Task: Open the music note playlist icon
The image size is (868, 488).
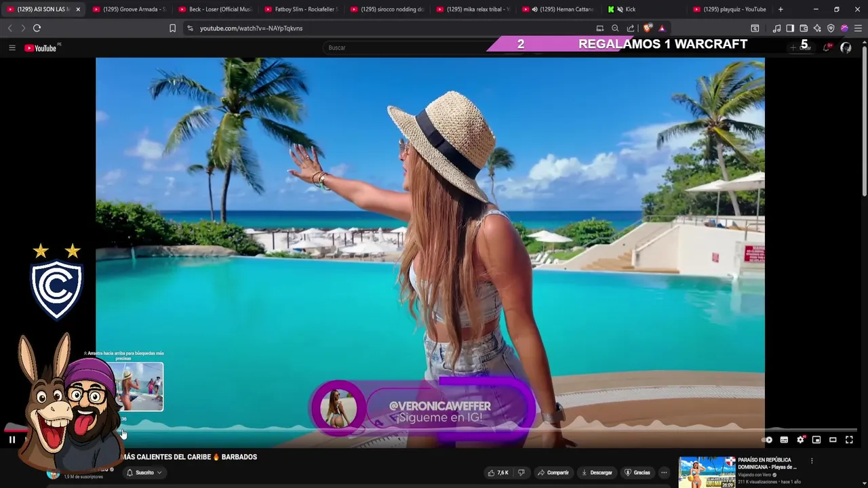Action: (776, 28)
